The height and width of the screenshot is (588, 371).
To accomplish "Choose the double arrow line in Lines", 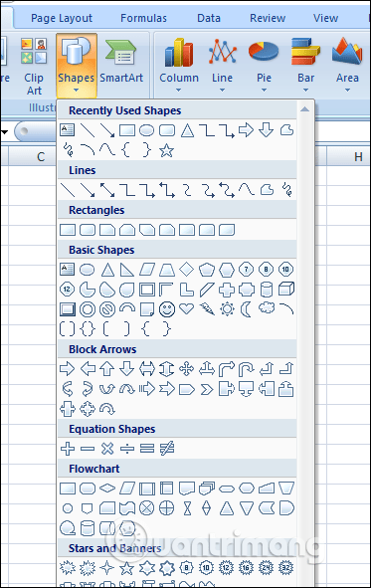I will pyautogui.click(x=107, y=190).
